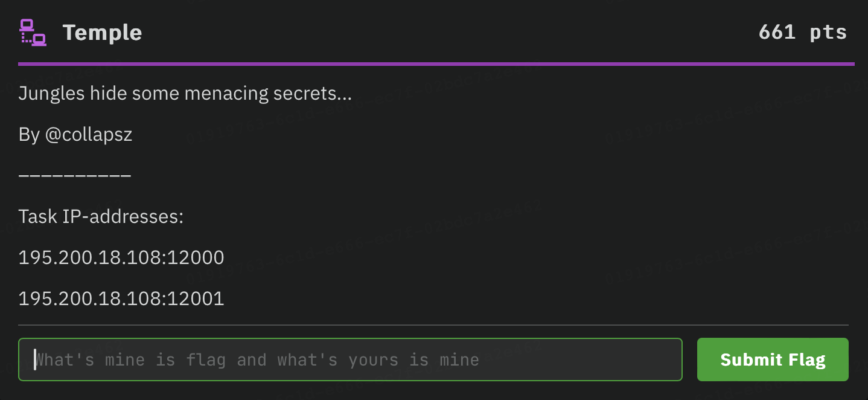Select the address ending in port 12000
This screenshot has width=868, height=400.
click(121, 258)
